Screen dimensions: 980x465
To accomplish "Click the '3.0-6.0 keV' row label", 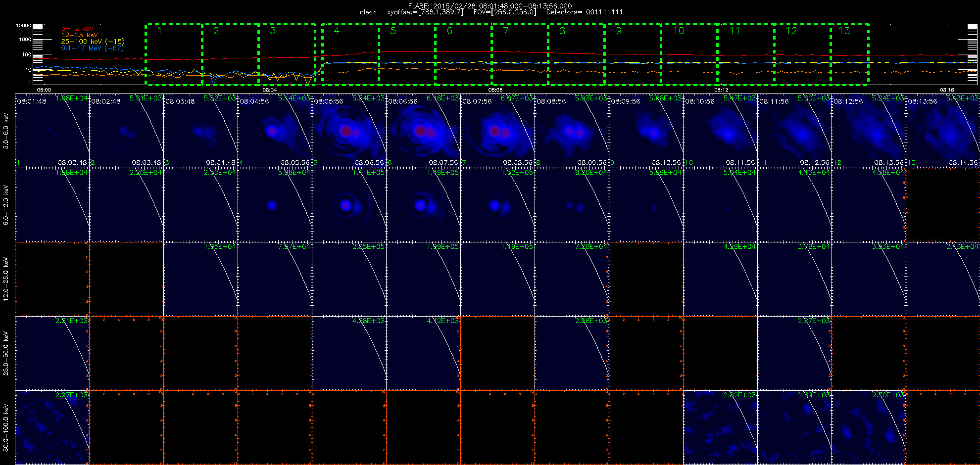I will coord(6,131).
